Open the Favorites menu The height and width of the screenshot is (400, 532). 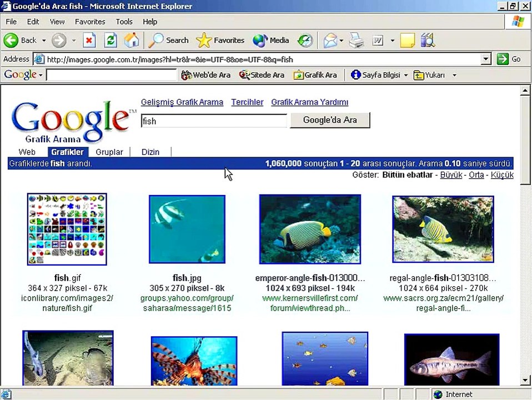(x=90, y=22)
